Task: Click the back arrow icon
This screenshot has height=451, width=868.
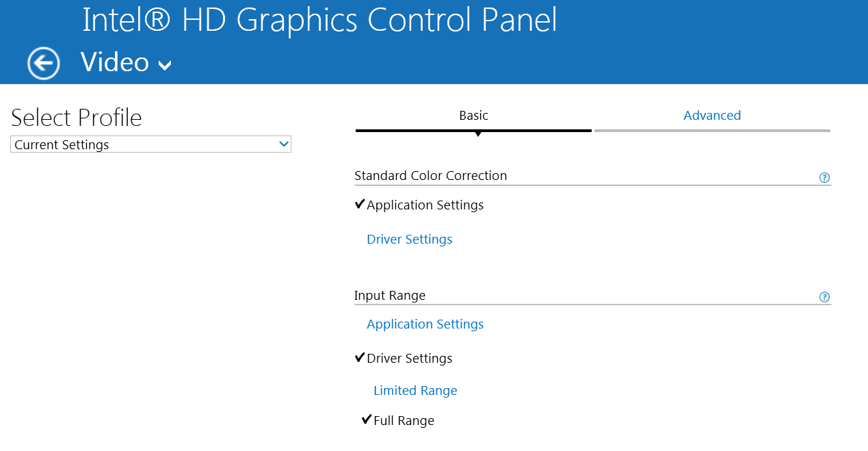Action: tap(43, 64)
